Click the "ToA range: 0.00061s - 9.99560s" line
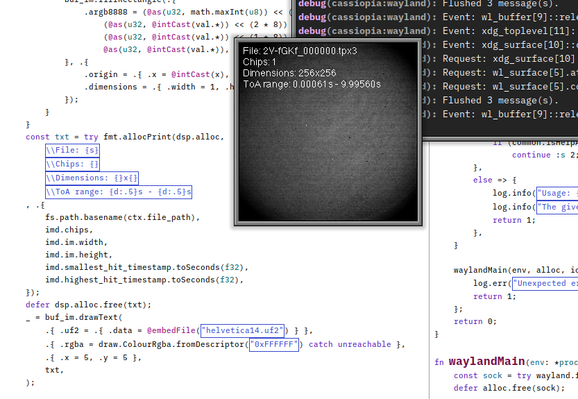The height and width of the screenshot is (399, 578). pyautogui.click(x=311, y=84)
